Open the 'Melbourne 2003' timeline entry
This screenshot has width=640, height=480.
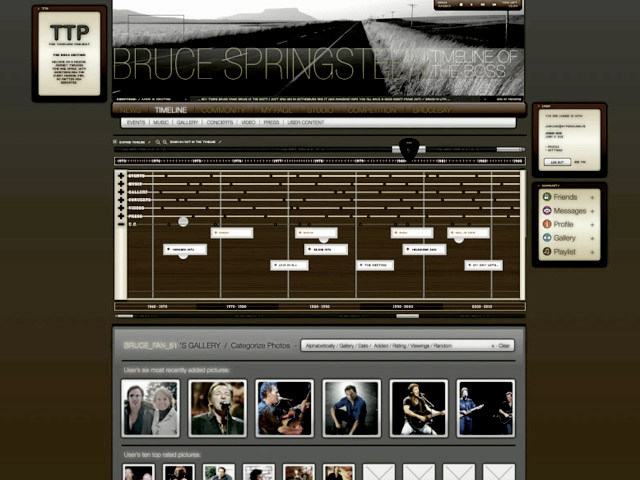(424, 249)
